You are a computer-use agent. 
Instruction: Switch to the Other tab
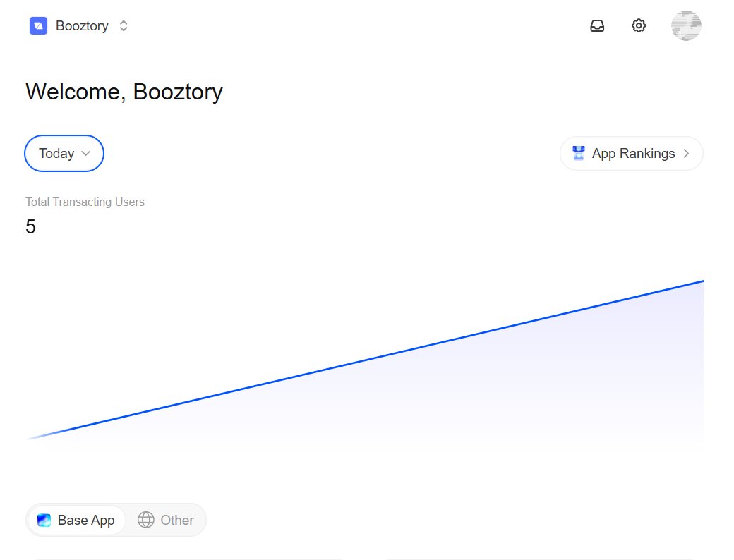166,520
